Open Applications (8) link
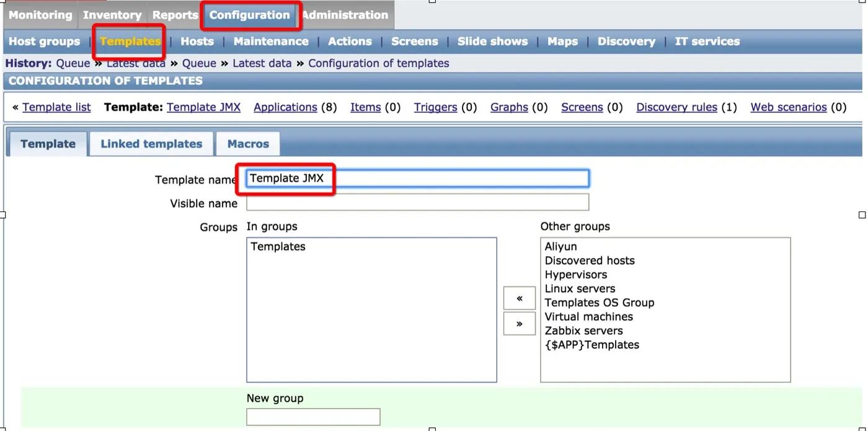 285,107
